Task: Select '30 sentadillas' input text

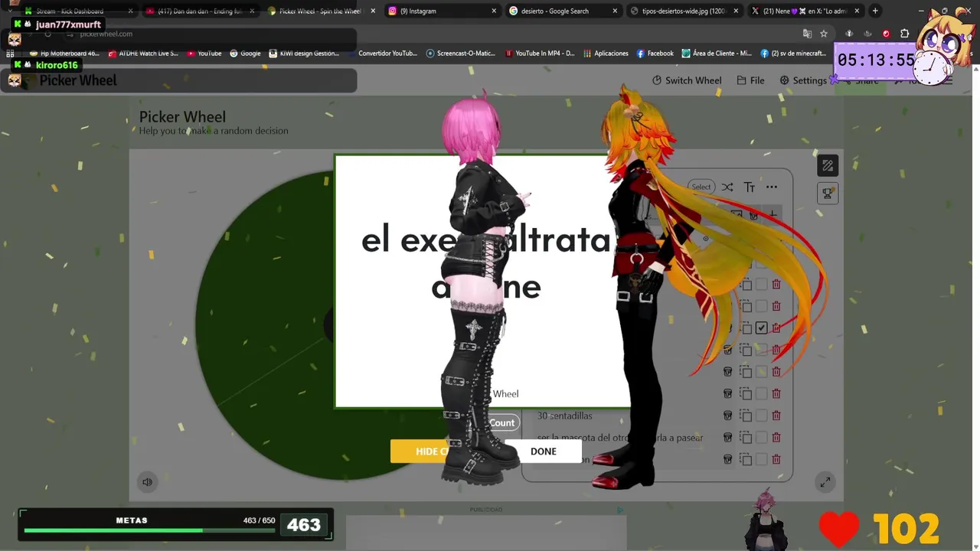Action: 564,416
